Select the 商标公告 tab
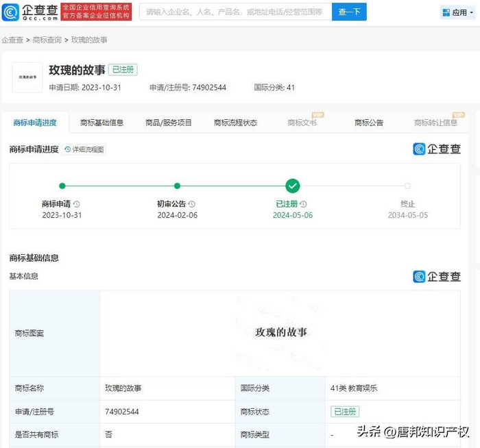The image size is (480, 448). point(369,123)
